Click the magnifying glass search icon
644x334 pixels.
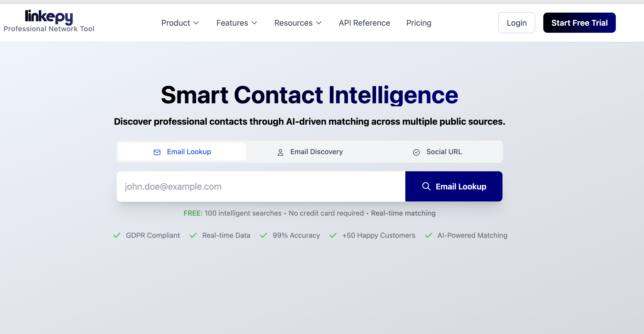[x=426, y=186]
